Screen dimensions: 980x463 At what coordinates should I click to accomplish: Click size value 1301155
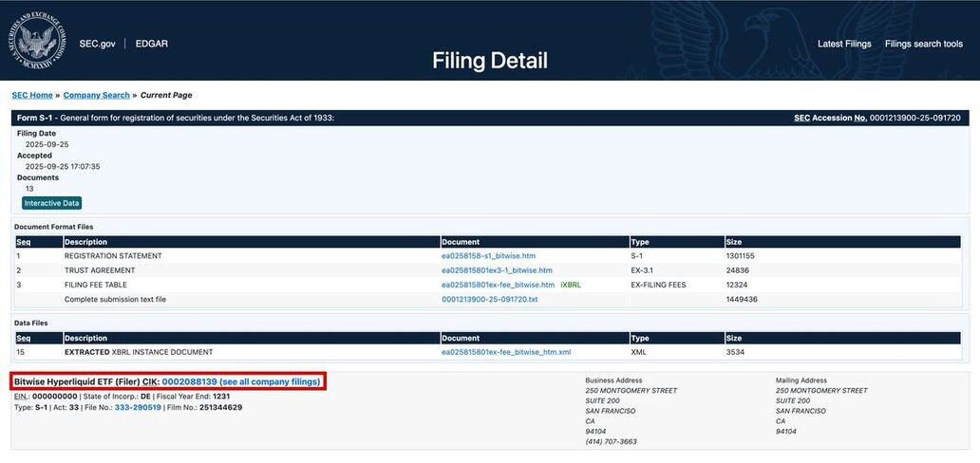coord(742,256)
